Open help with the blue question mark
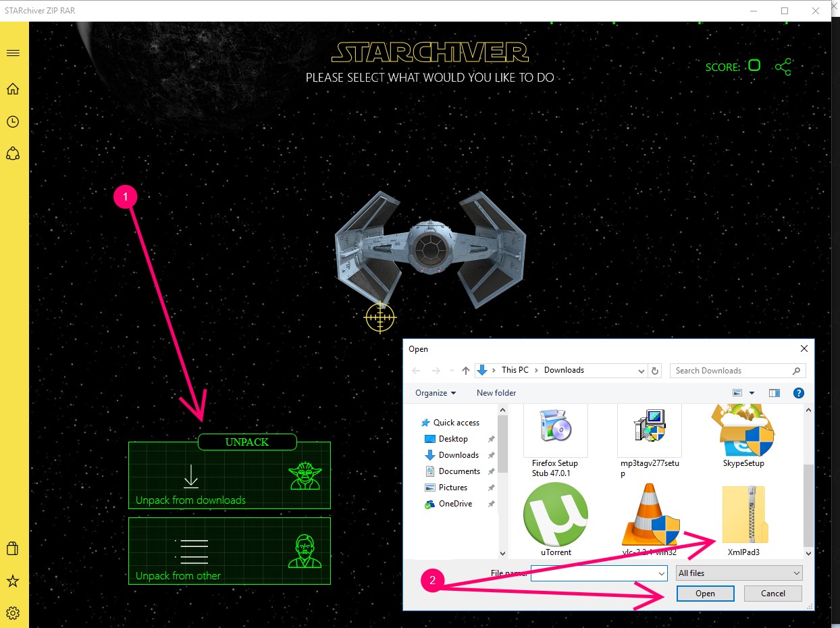Viewport: 840px width, 628px height. (x=798, y=393)
